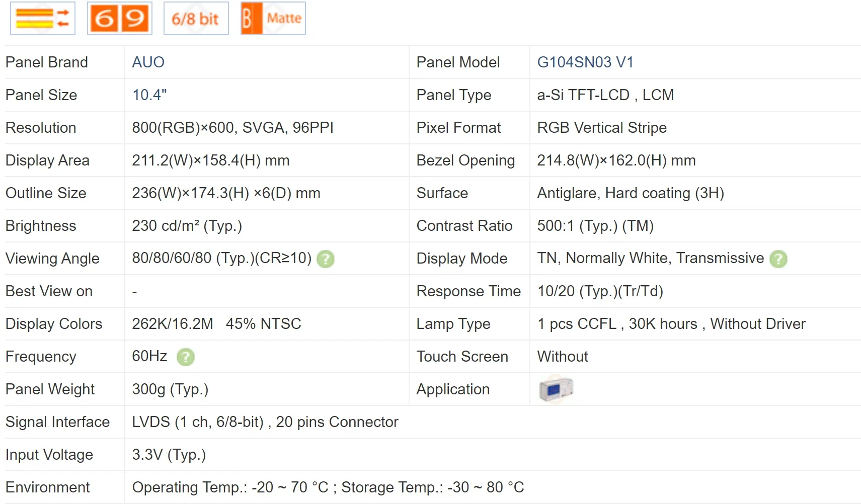This screenshot has height=504, width=861.
Task: Click the Matte surface feature badge
Action: tap(273, 19)
